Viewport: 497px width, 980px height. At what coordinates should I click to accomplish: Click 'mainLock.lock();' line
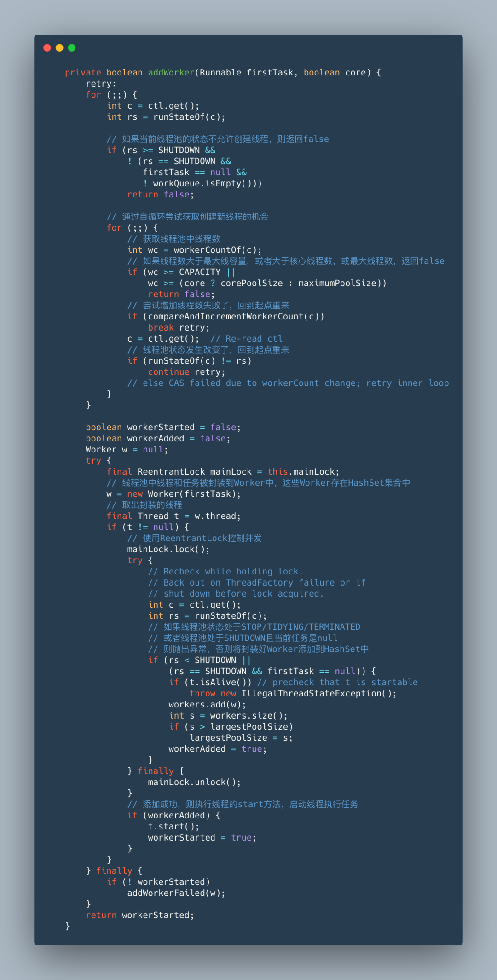(x=168, y=549)
